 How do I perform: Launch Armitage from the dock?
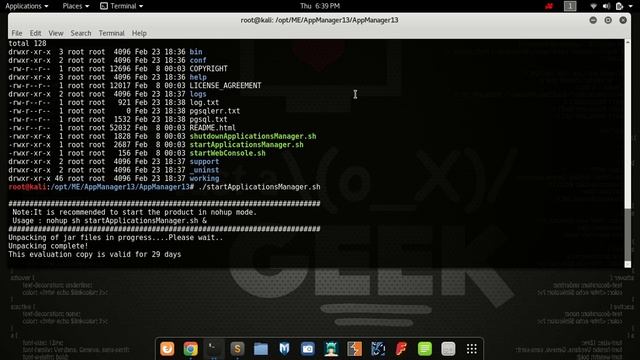[331, 349]
